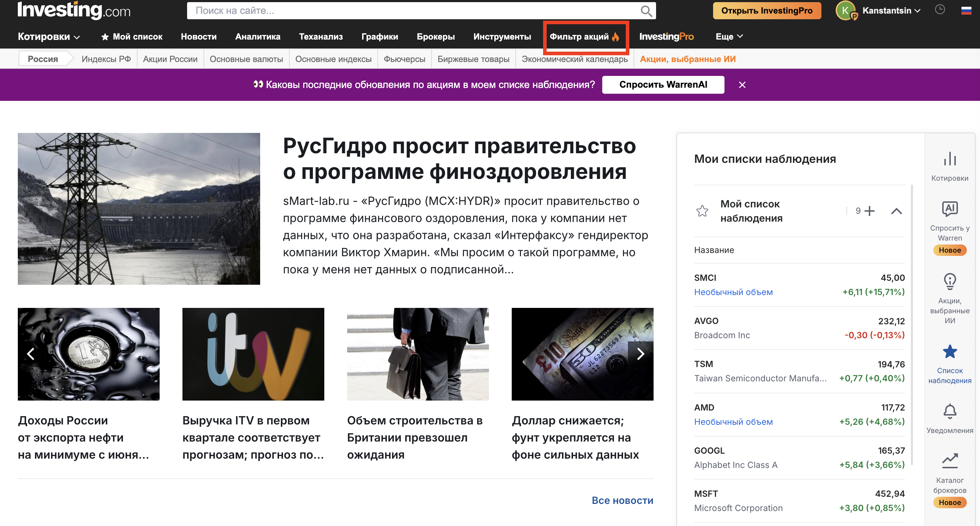Screen dimensions: 980x526
Task: Add instrument with plus icon in watchlist
Action: pyautogui.click(x=870, y=211)
